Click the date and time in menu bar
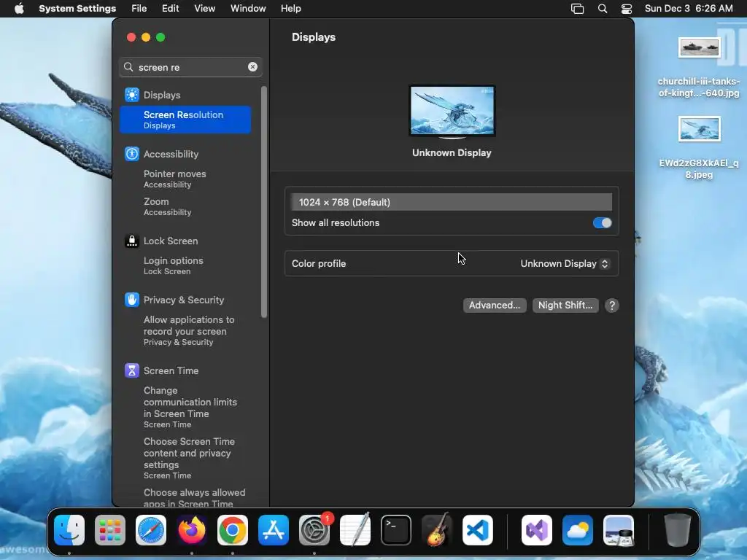This screenshot has width=747, height=560. [689, 9]
